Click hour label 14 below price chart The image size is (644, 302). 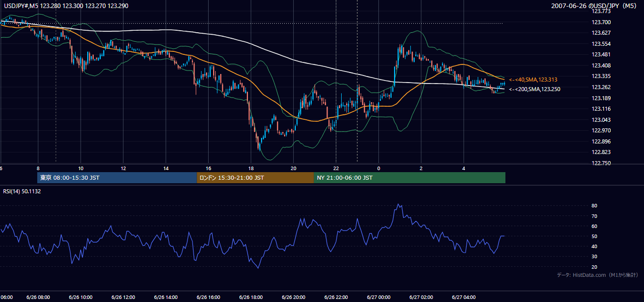click(166, 168)
